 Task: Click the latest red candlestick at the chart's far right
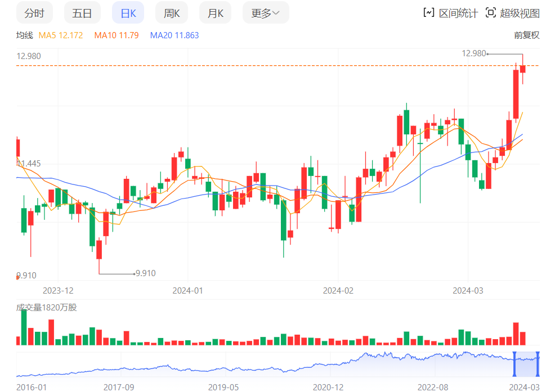tap(523, 69)
